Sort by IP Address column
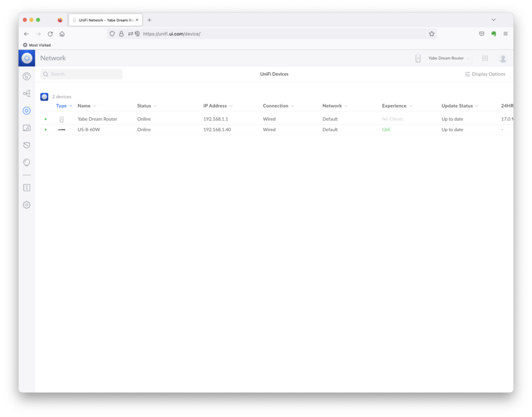The image size is (532, 417). [x=218, y=106]
